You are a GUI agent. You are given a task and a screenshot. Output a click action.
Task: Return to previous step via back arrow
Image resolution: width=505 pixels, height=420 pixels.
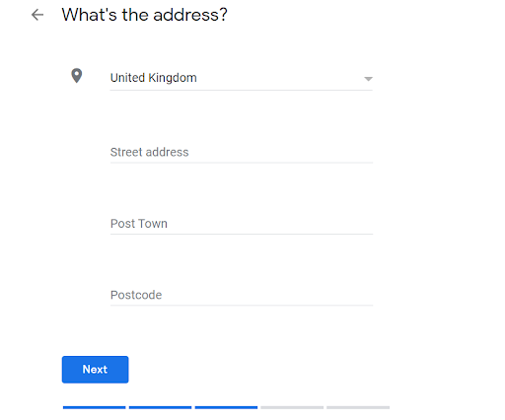tap(37, 15)
